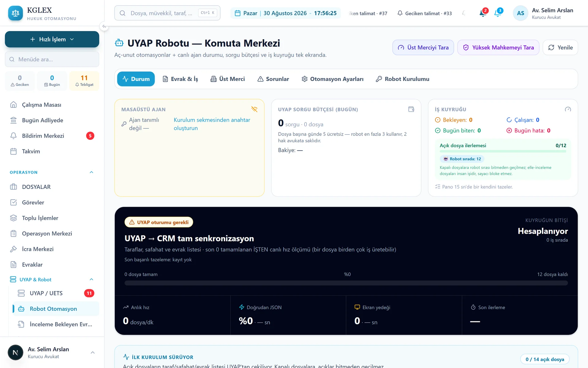Open Toplu İşlemler in the sidebar
This screenshot has height=368, width=588.
point(52,218)
